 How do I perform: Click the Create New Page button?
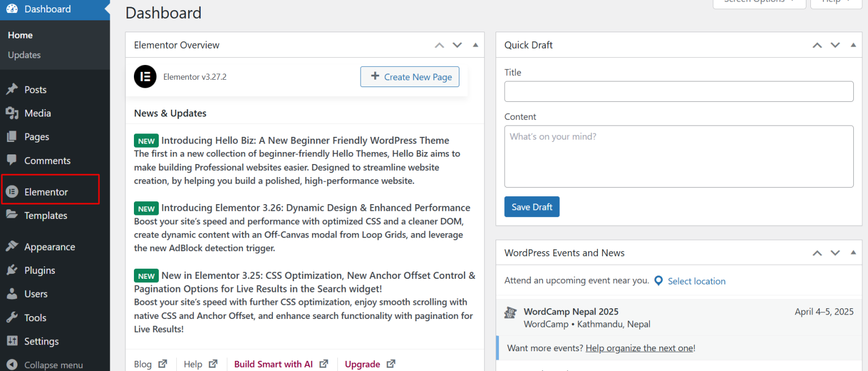tap(409, 76)
